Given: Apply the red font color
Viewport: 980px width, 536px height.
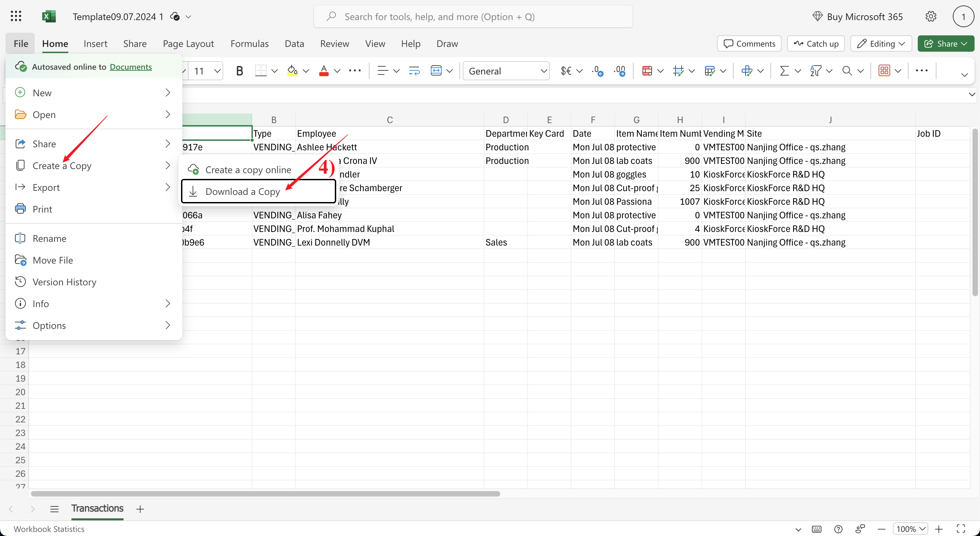Looking at the screenshot, I should pyautogui.click(x=324, y=71).
